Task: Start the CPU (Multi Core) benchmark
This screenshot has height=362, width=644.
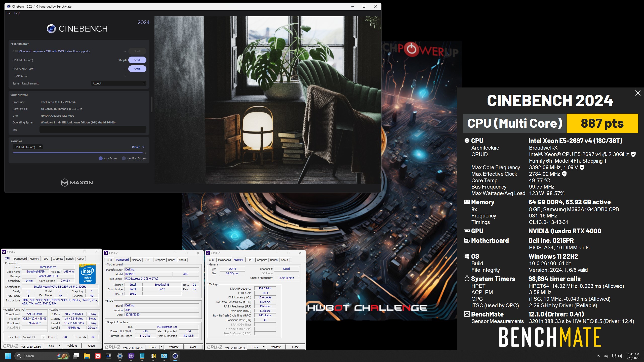Action: coord(137,60)
